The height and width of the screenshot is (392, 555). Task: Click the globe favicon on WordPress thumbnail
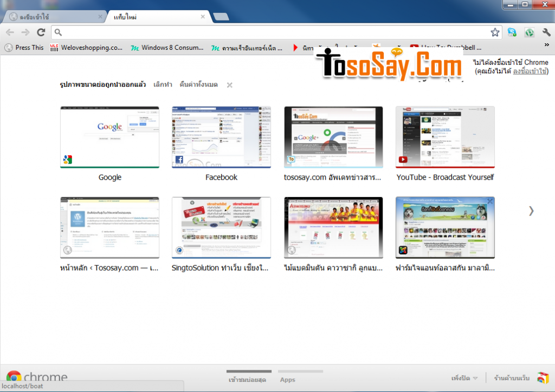coord(68,250)
